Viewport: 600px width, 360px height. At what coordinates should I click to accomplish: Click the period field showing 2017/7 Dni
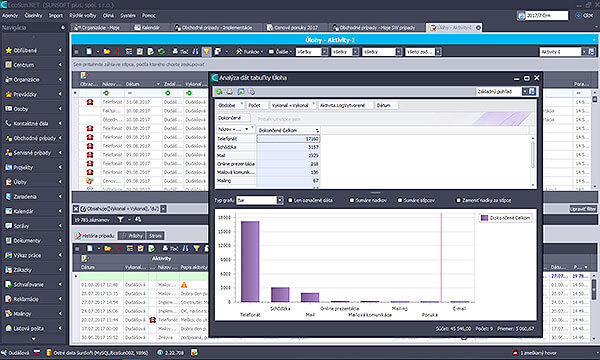546,15
